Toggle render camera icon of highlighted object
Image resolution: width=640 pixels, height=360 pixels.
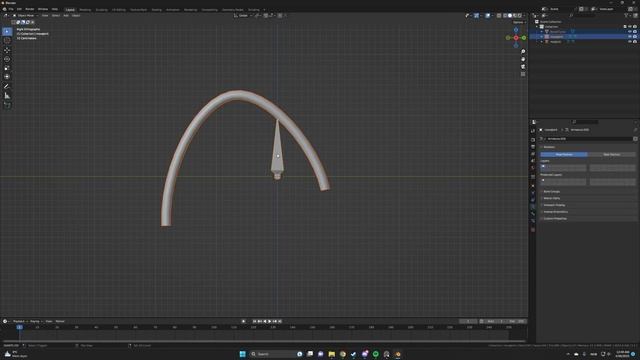(x=635, y=37)
